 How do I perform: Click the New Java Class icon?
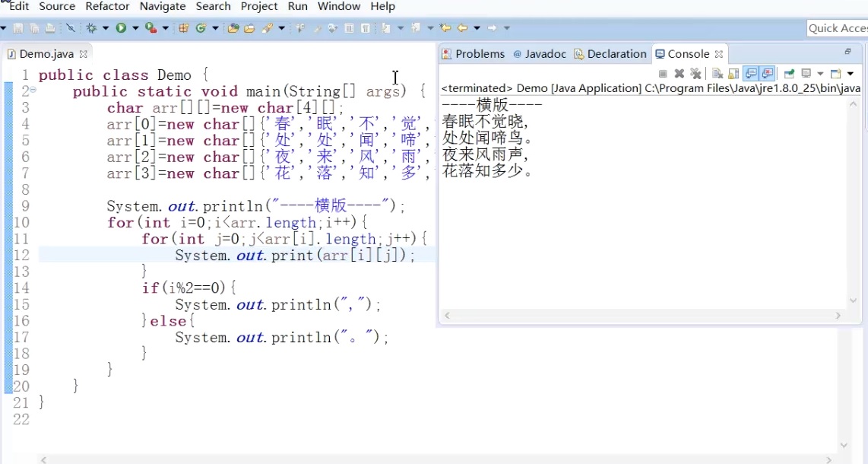coord(201,28)
